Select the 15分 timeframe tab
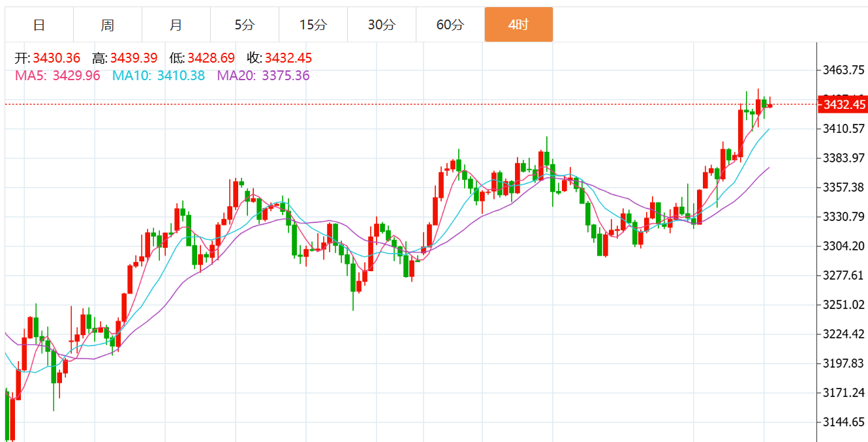The height and width of the screenshot is (442, 868). [x=313, y=25]
